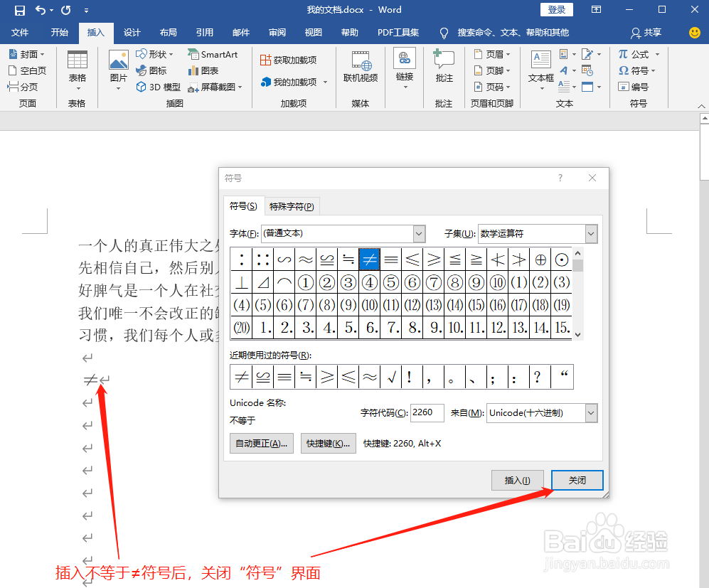Click the 关闭 button in symbol dialog
This screenshot has width=709, height=588.
577,480
